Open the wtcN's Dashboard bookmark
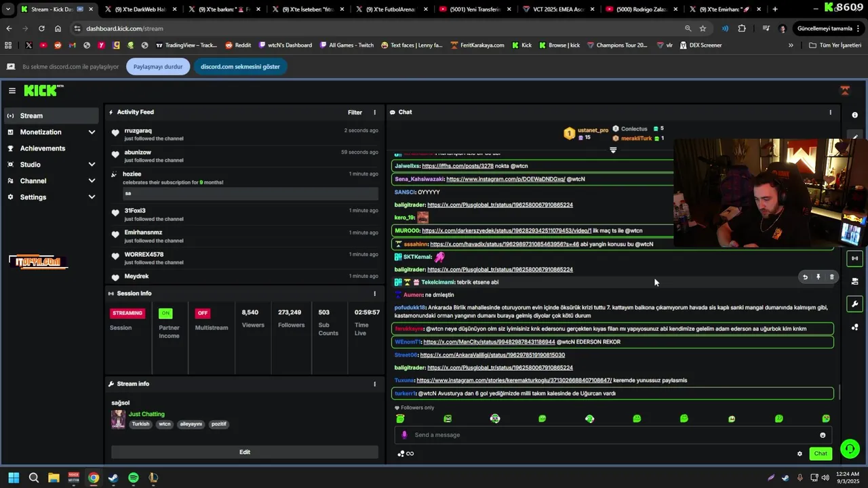The image size is (868, 488). (x=285, y=45)
